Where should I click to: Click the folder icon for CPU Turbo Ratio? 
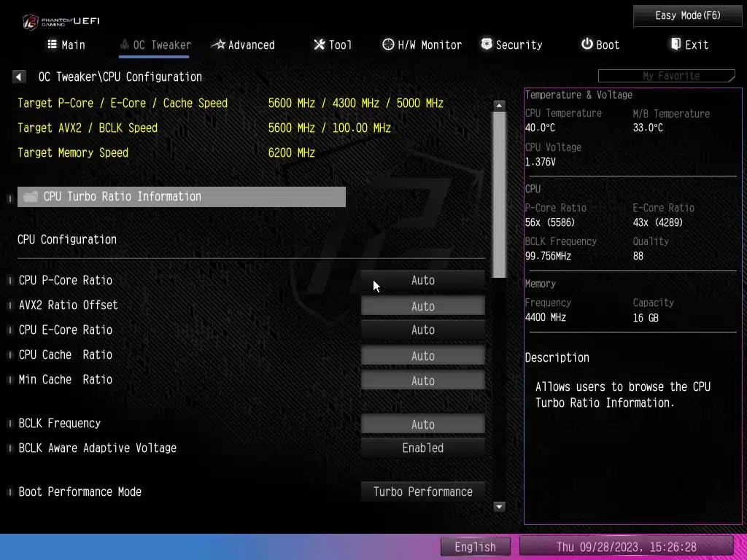coord(31,197)
